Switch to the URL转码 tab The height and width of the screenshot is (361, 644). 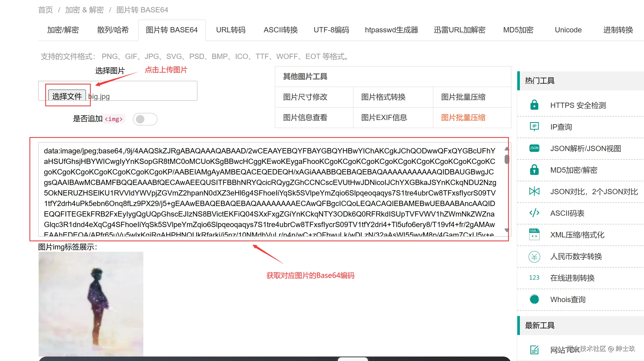[231, 30]
